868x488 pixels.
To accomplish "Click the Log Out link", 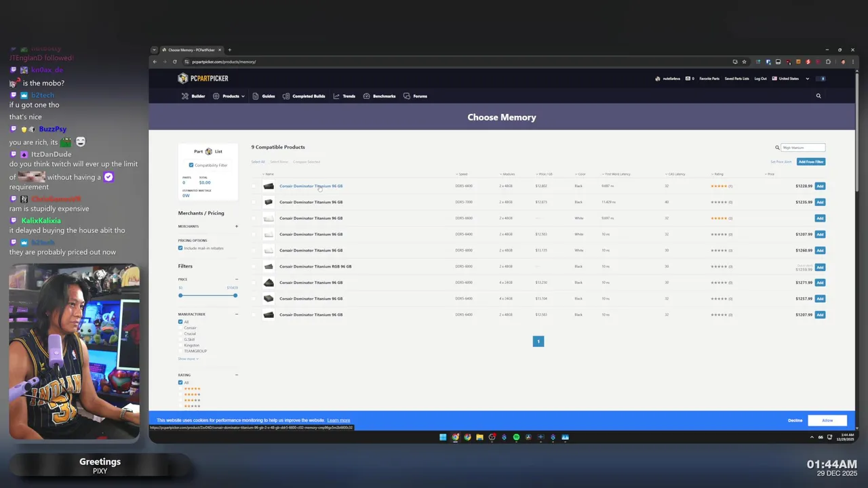I will pos(761,79).
